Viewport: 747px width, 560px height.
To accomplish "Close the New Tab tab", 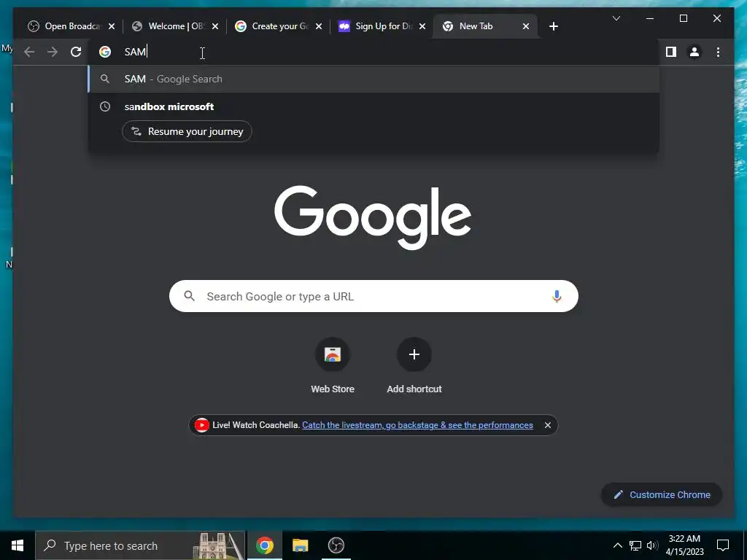I will coord(526,26).
